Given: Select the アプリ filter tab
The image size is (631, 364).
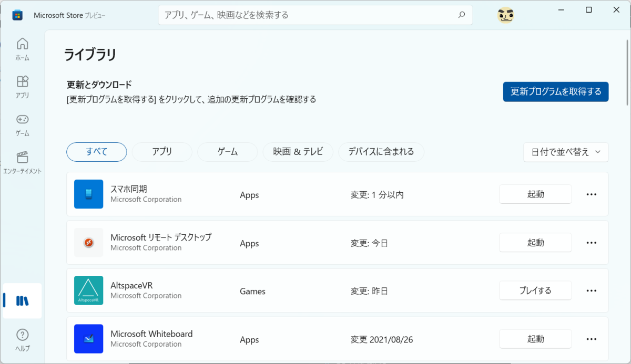Looking at the screenshot, I should [162, 152].
